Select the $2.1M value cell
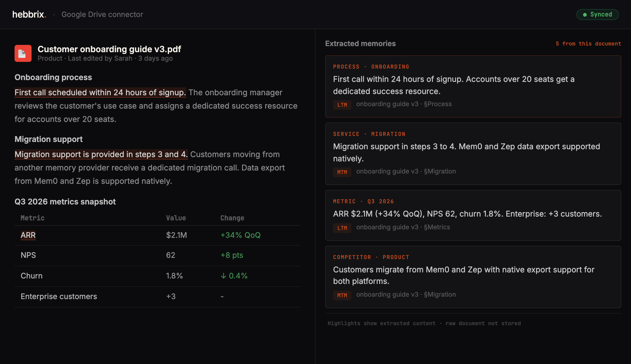 point(176,235)
